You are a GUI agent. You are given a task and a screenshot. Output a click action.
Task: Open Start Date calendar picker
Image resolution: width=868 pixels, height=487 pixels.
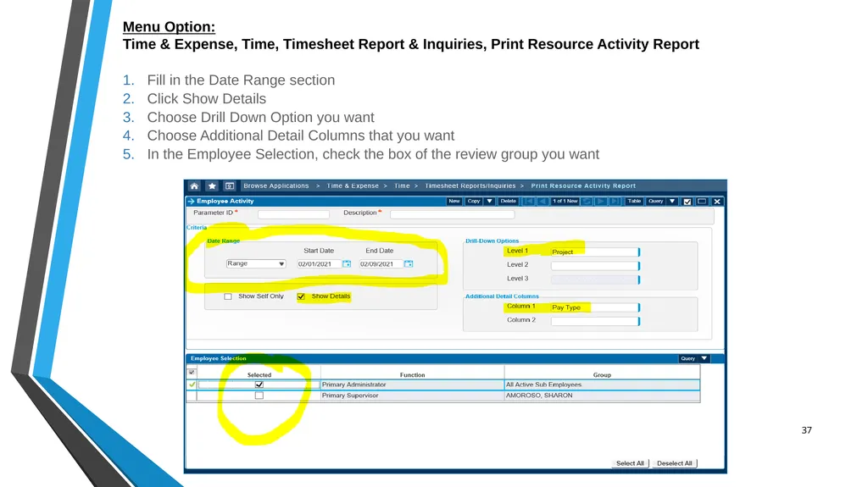(347, 264)
